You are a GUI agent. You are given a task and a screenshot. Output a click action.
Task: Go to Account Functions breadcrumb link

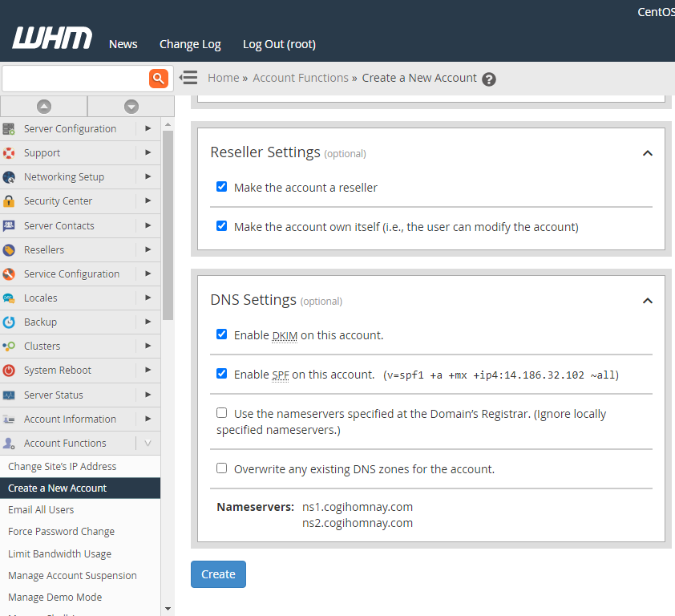point(301,78)
